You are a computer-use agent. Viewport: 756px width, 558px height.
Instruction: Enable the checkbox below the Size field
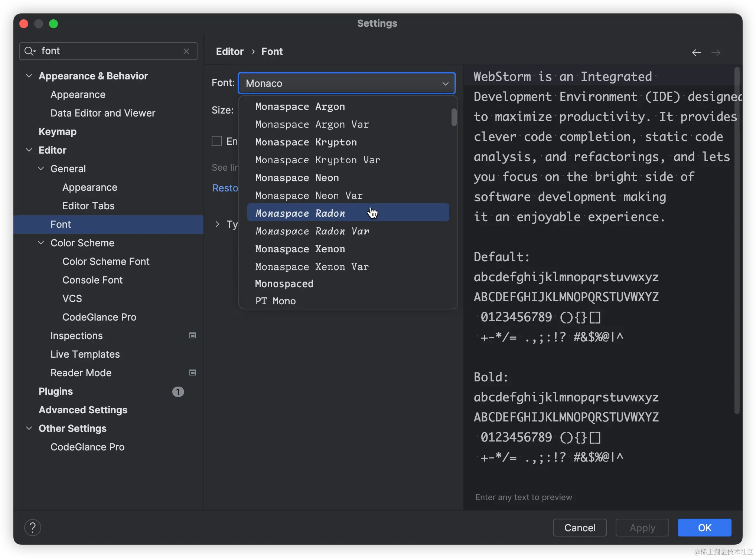pyautogui.click(x=217, y=141)
